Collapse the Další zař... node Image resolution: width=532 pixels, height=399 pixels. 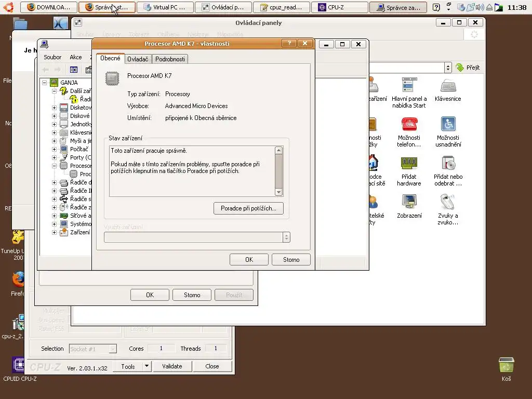pos(54,91)
